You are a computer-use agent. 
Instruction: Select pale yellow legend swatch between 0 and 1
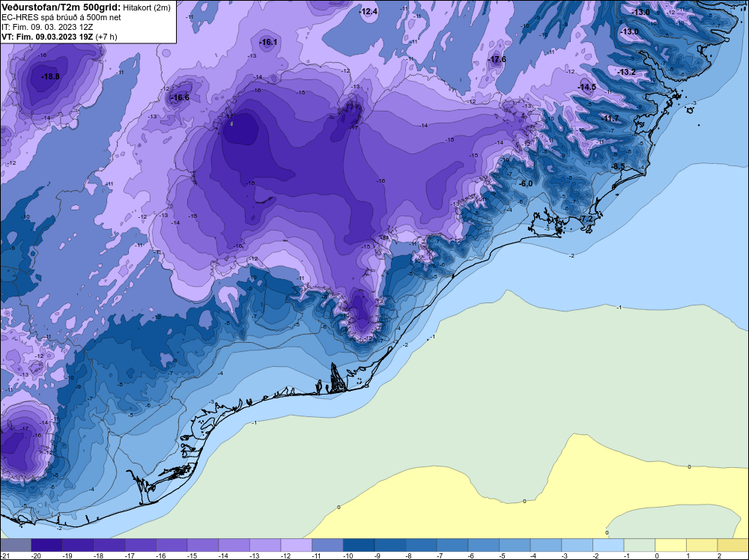[x=670, y=545]
